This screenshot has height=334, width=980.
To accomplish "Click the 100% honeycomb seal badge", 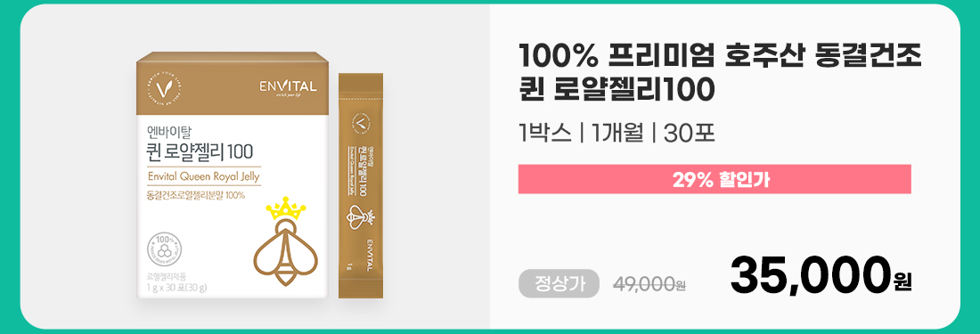I will click(x=165, y=249).
